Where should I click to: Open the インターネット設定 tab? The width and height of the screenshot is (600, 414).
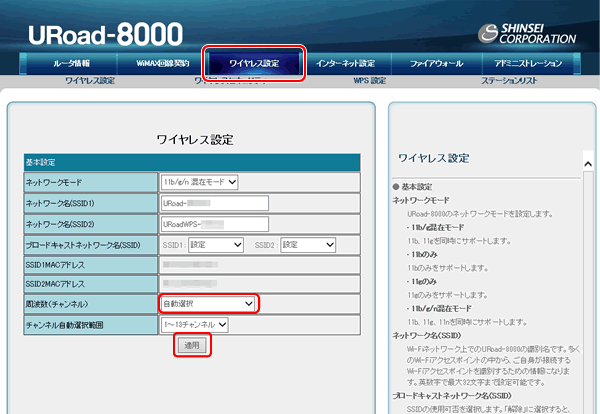tap(345, 64)
